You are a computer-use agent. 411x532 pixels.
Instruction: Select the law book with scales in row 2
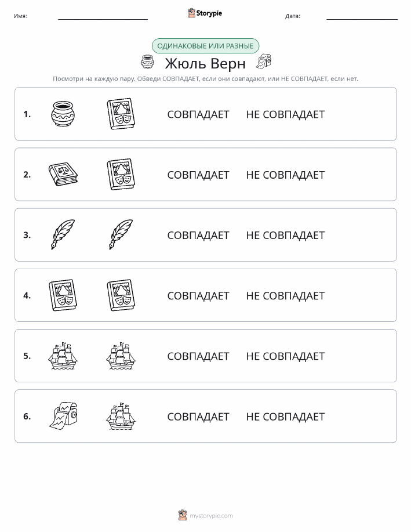[x=63, y=175]
